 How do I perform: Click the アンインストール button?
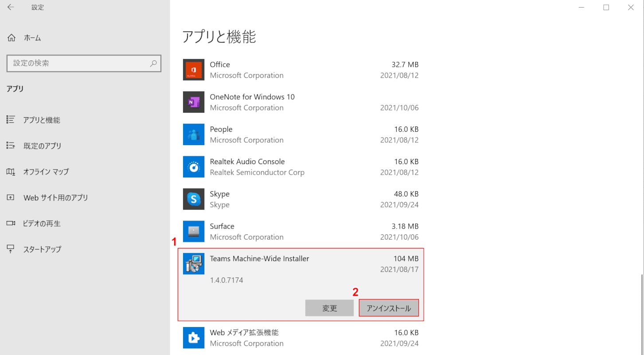click(x=389, y=308)
